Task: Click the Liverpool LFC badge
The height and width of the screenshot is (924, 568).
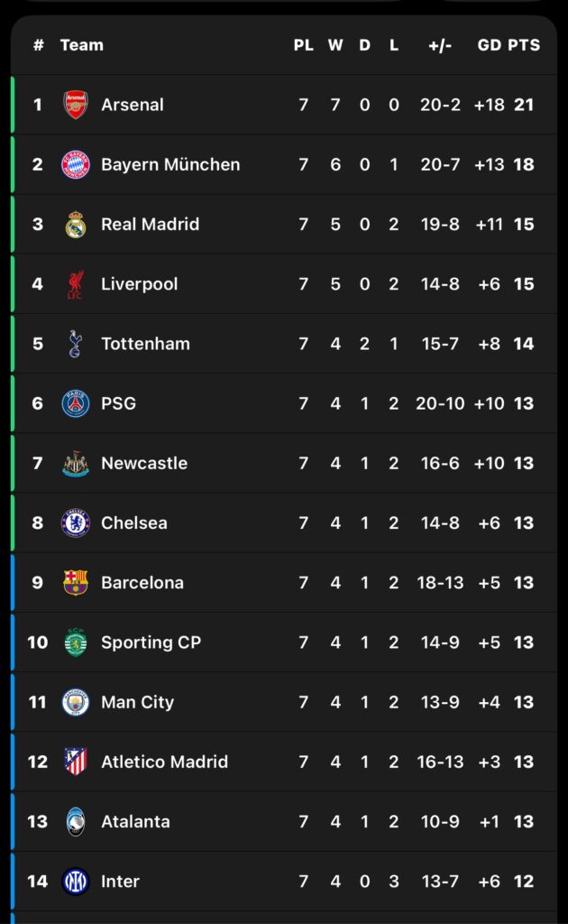Action: [76, 284]
